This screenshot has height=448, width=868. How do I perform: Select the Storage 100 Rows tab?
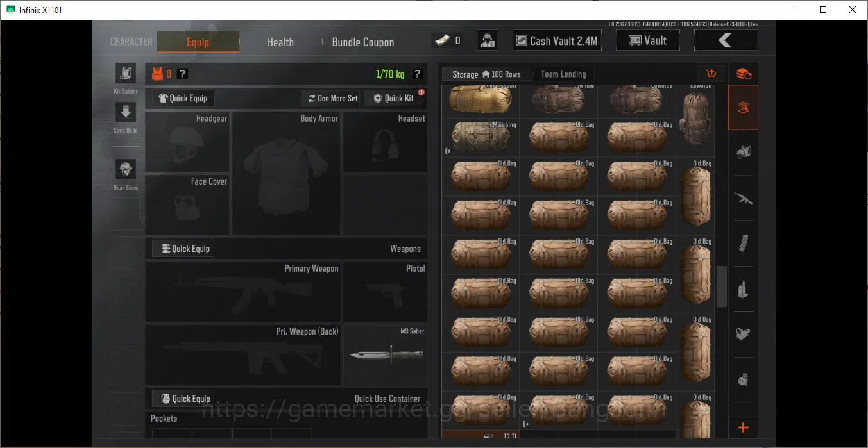[x=486, y=74]
